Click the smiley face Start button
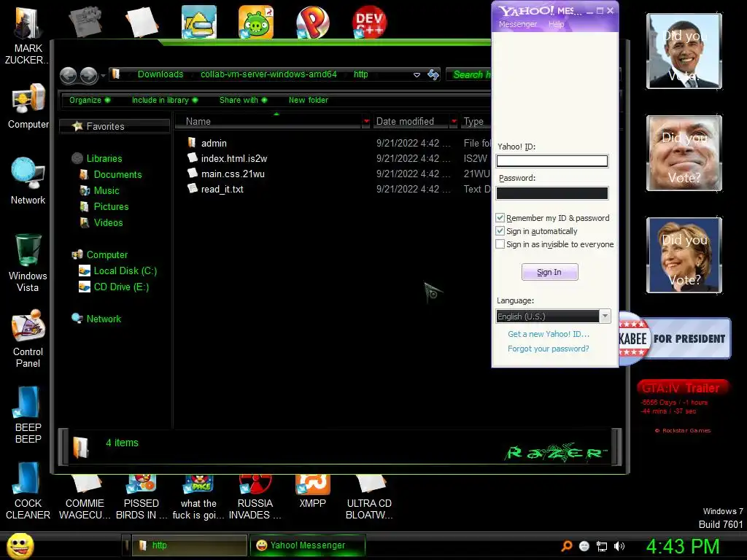This screenshot has height=560, width=747. [x=20, y=545]
